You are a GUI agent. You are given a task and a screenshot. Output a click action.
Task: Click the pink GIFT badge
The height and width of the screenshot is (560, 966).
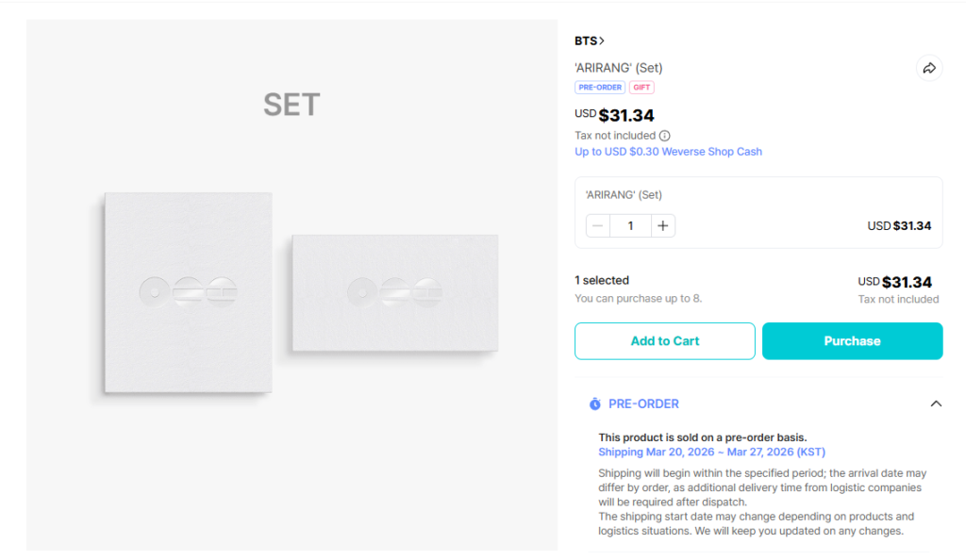(641, 88)
